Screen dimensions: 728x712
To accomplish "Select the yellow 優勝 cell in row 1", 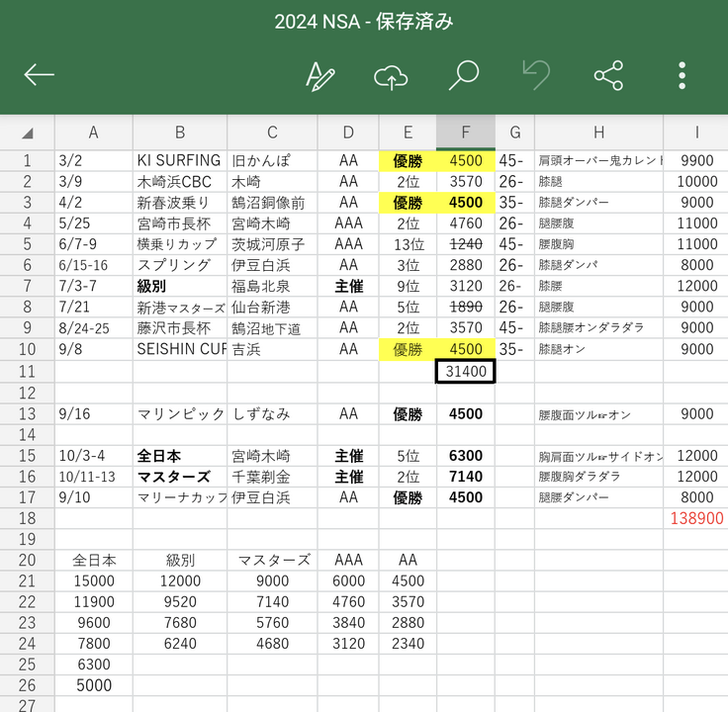I will (x=408, y=160).
